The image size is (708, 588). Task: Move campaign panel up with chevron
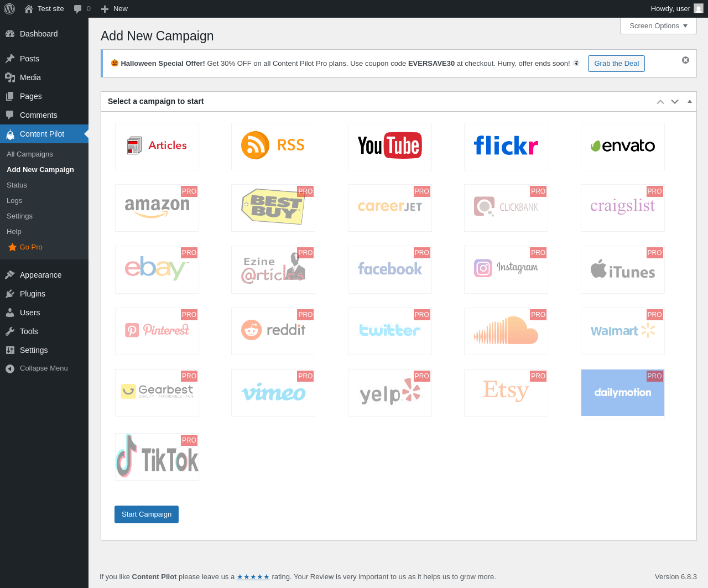point(660,102)
